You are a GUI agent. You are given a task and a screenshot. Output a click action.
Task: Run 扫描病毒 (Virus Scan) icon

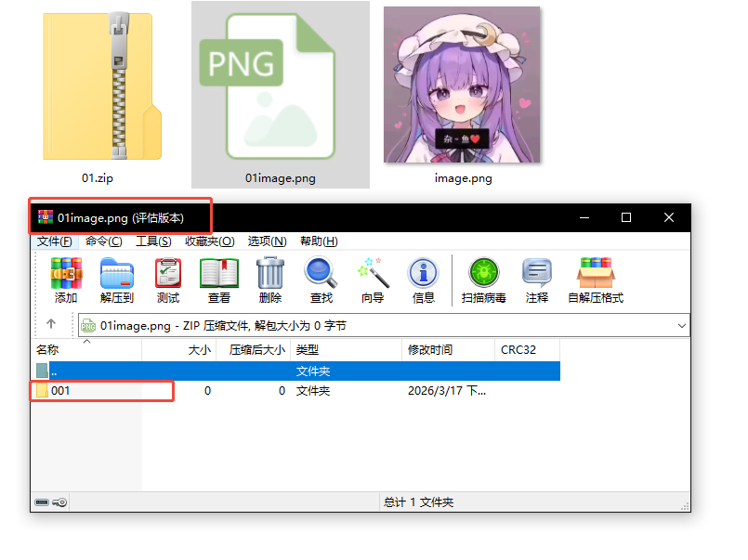(484, 274)
